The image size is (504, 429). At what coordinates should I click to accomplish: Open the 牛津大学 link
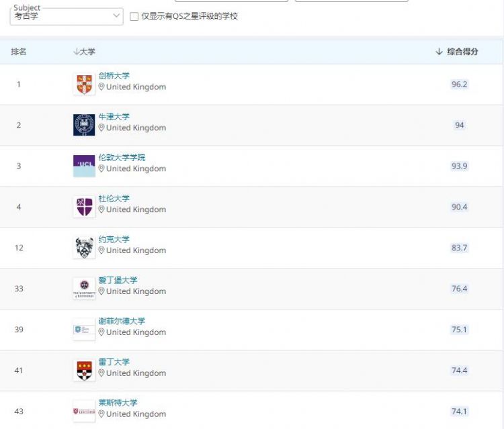pos(114,117)
